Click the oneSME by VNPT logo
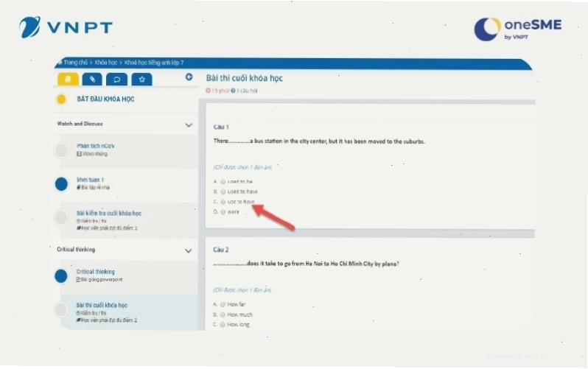This screenshot has height=369, width=588. [518, 29]
